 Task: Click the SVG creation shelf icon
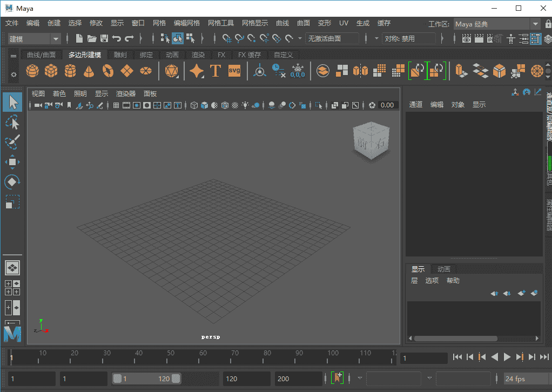(234, 71)
